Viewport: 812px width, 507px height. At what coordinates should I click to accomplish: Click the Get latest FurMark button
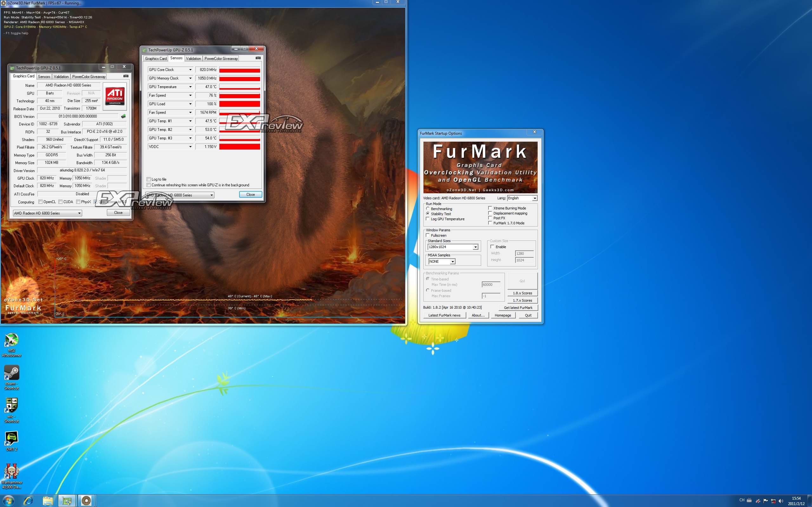[518, 307]
